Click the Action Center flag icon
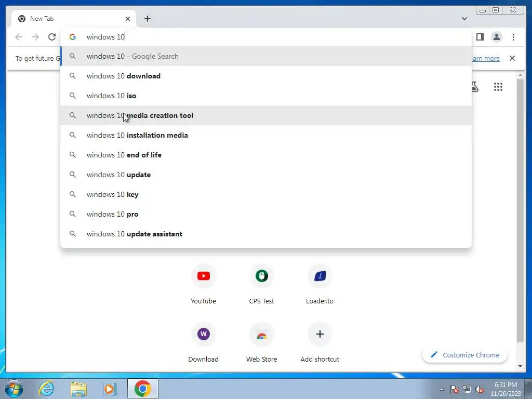532x399 pixels. [455, 389]
